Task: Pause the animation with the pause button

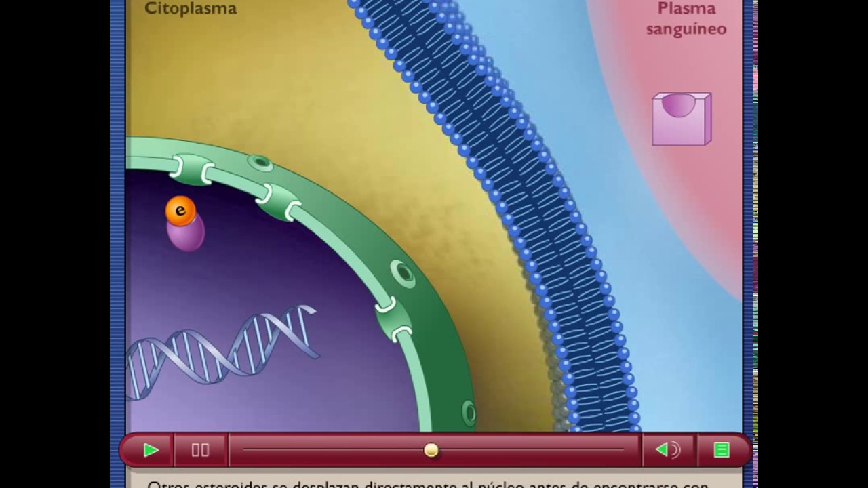Action: [x=200, y=450]
